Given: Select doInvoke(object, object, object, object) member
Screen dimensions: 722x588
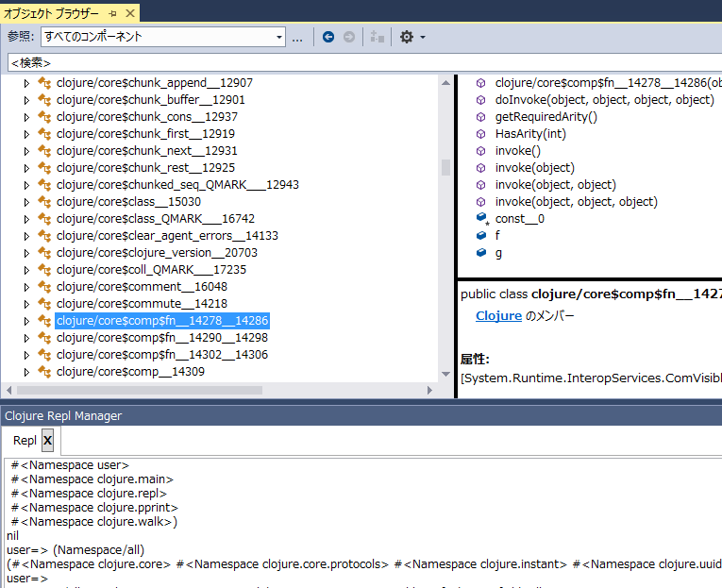Looking at the screenshot, I should click(x=605, y=100).
